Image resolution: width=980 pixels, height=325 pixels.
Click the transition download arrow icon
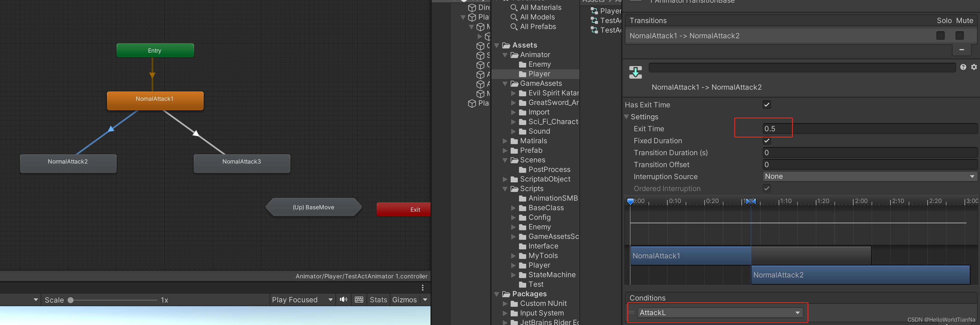[x=635, y=72]
